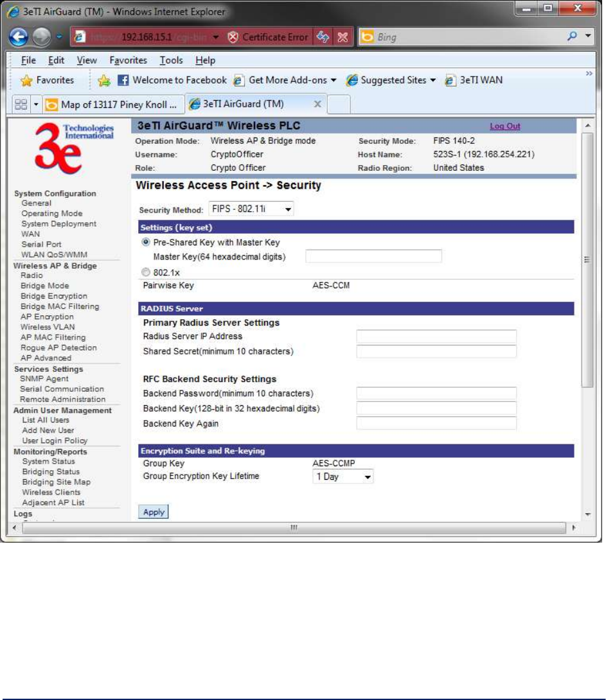
Task: Select Pre-Shared Key with Master Key radio
Action: click(146, 242)
